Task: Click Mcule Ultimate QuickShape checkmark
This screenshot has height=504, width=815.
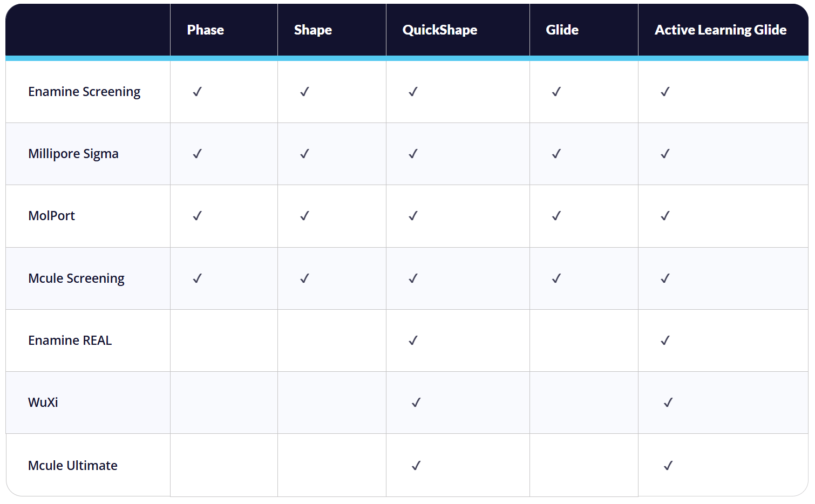Action: point(416,466)
